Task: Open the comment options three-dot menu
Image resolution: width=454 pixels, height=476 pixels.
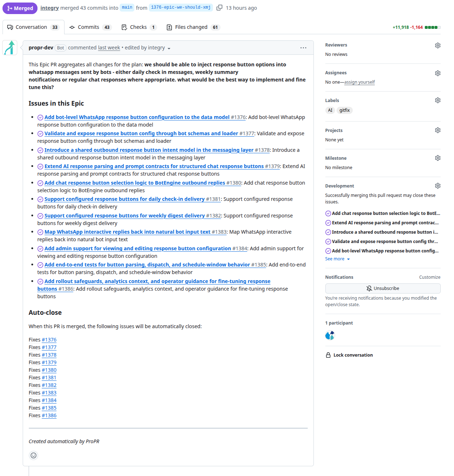Action: pyautogui.click(x=303, y=48)
